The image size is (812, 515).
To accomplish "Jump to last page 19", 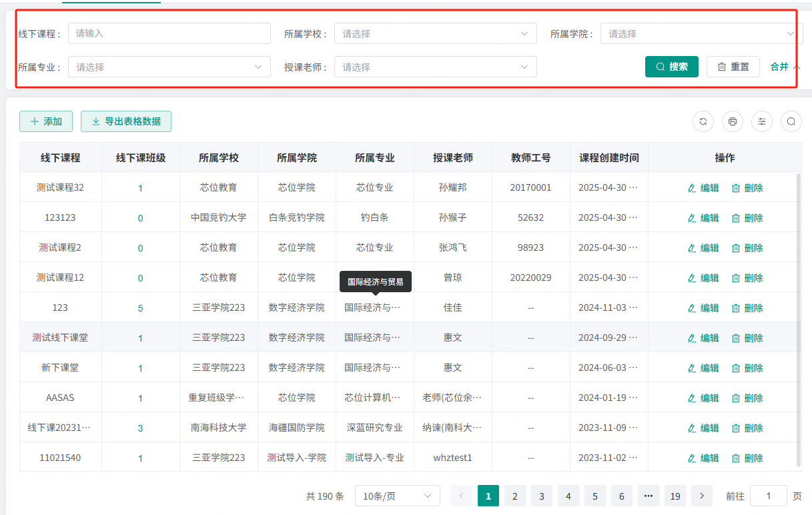I will click(x=675, y=496).
